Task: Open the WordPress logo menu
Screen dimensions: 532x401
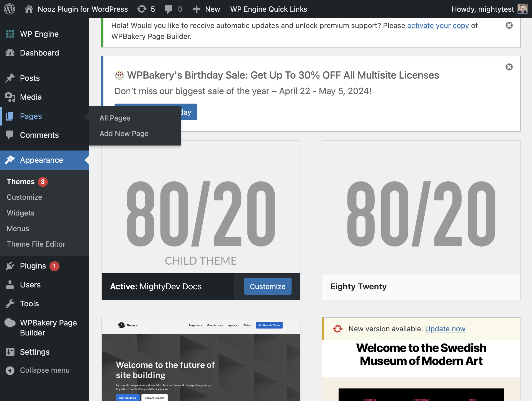Action: point(9,9)
